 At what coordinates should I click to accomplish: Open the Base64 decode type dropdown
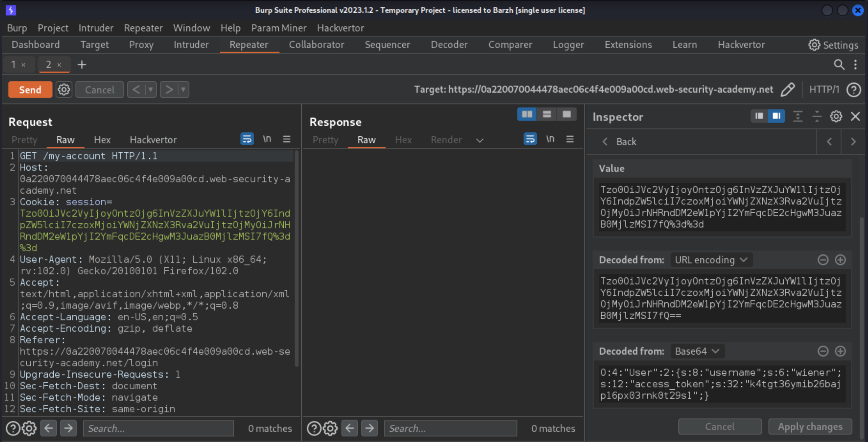coord(697,351)
